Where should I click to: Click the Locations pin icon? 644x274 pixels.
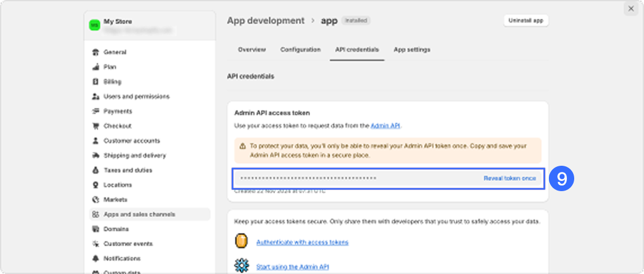pos(96,185)
